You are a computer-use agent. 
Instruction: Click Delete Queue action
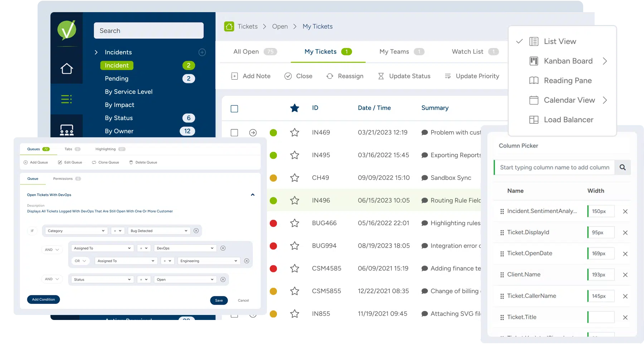(143, 162)
